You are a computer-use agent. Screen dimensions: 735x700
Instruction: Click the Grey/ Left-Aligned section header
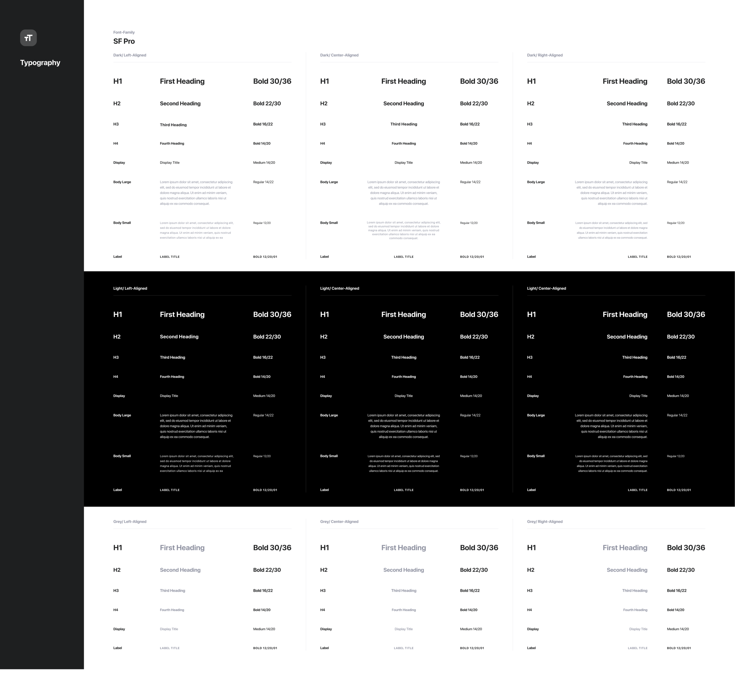pos(130,522)
